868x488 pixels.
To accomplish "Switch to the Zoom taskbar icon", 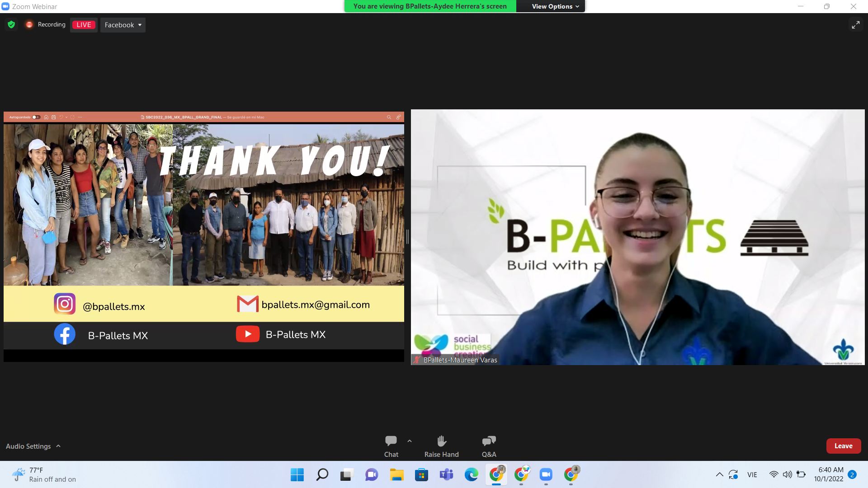I will pyautogui.click(x=546, y=474).
